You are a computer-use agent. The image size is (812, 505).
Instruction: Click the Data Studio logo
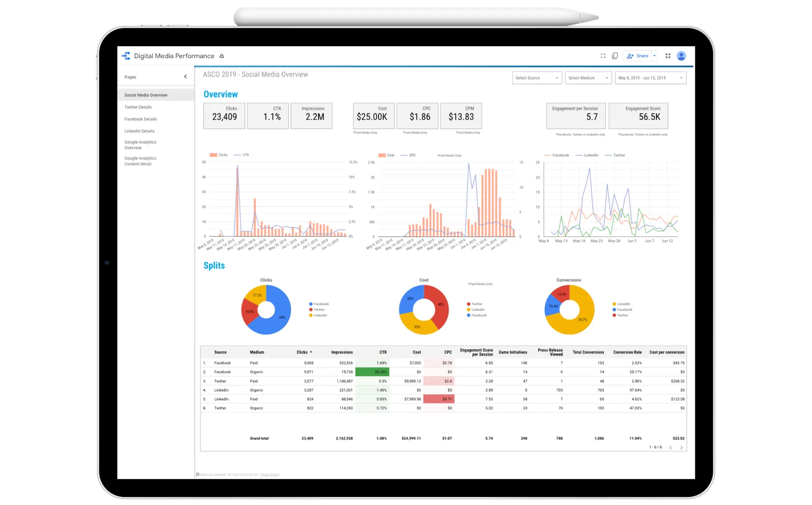click(x=126, y=56)
